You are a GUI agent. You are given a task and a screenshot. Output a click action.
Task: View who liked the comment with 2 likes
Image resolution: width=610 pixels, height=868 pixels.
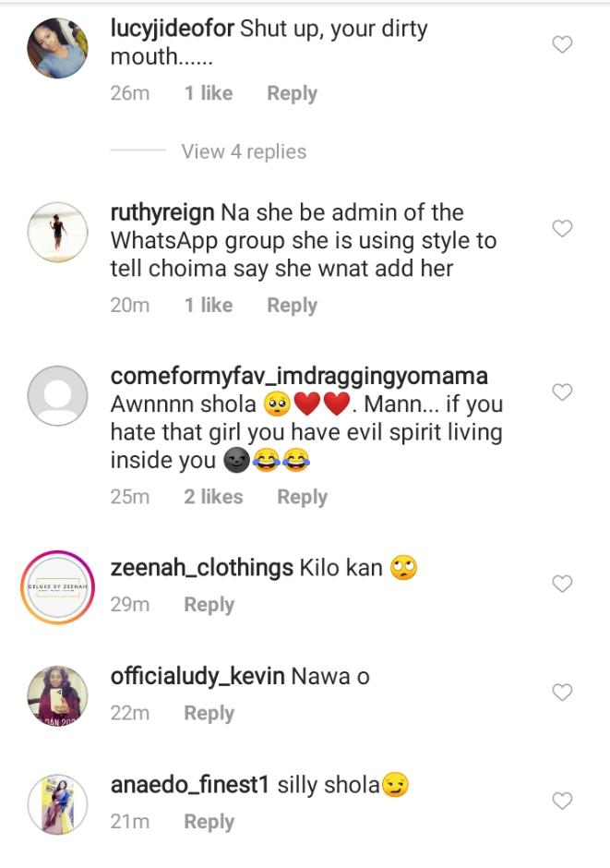(x=213, y=497)
